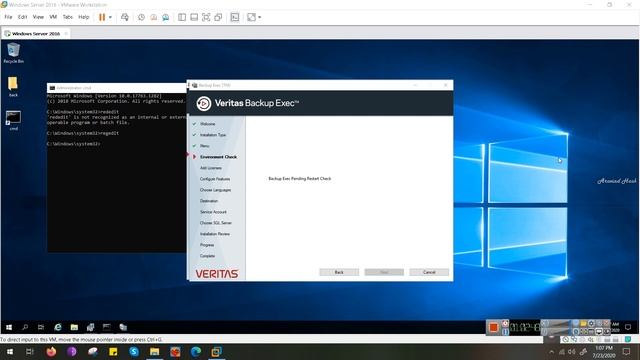Click the Destination step
Screen dimensions: 640x360
click(209, 201)
